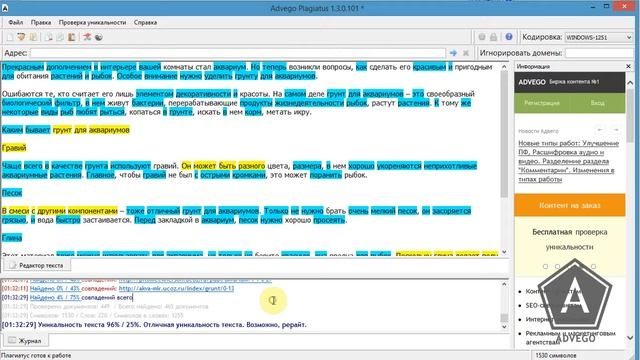This screenshot has width=640, height=360.
Task: Click the Уникальность текста 96% / 25% log line
Action: coord(154,325)
